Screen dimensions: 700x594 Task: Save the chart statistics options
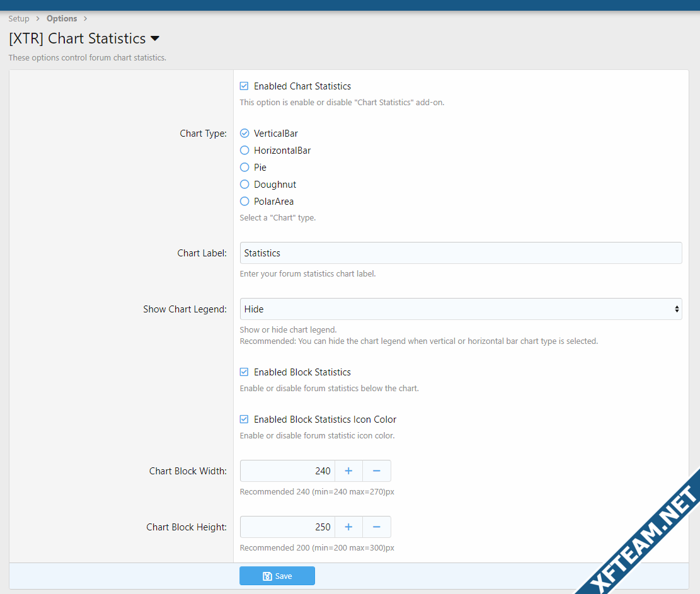pos(277,576)
